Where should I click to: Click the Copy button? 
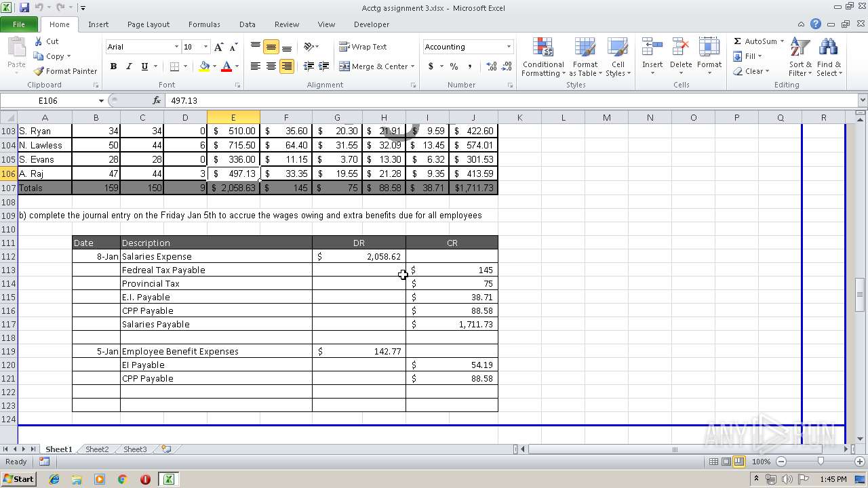point(49,56)
